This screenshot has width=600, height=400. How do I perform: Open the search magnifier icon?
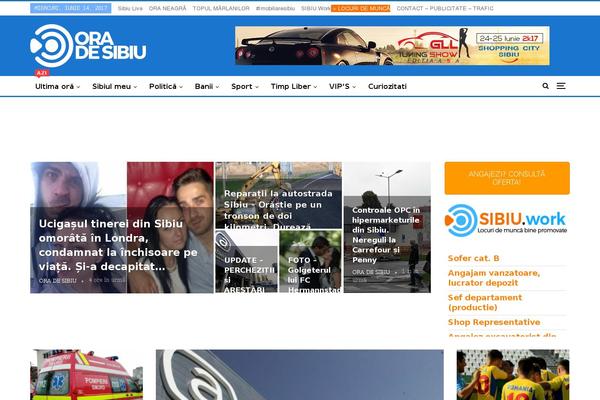pyautogui.click(x=546, y=86)
